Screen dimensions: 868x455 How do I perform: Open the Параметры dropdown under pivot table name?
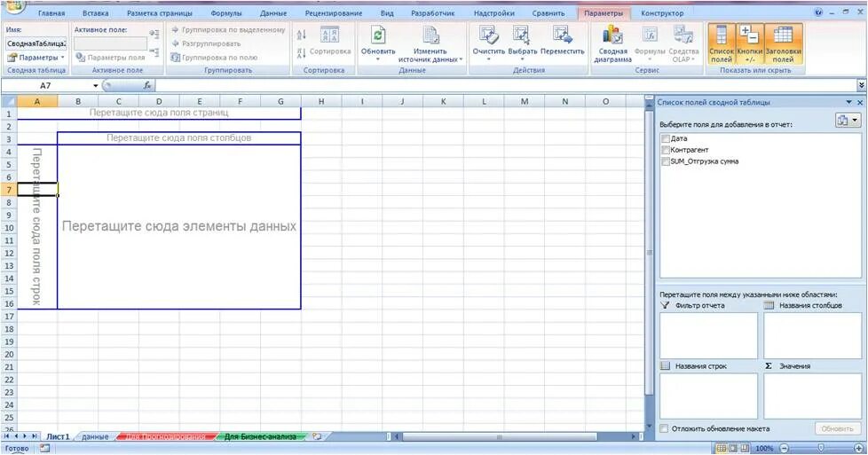36,57
